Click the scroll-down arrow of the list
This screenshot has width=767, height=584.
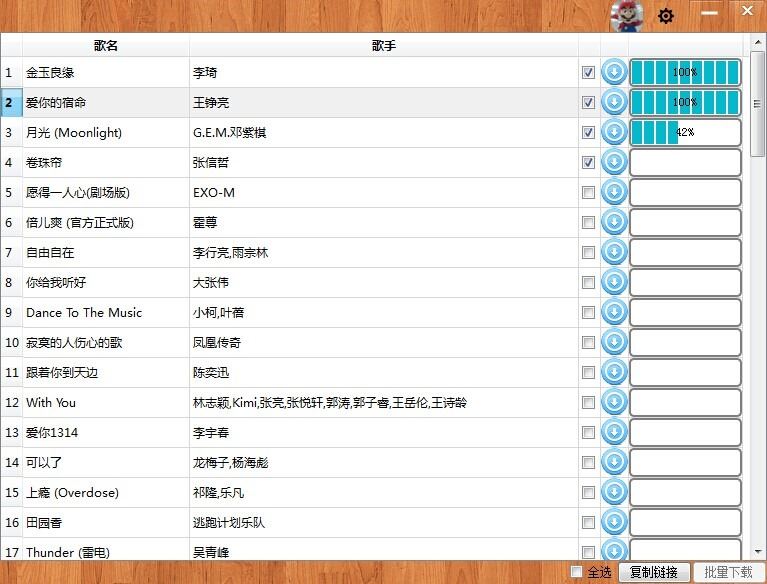pos(758,552)
